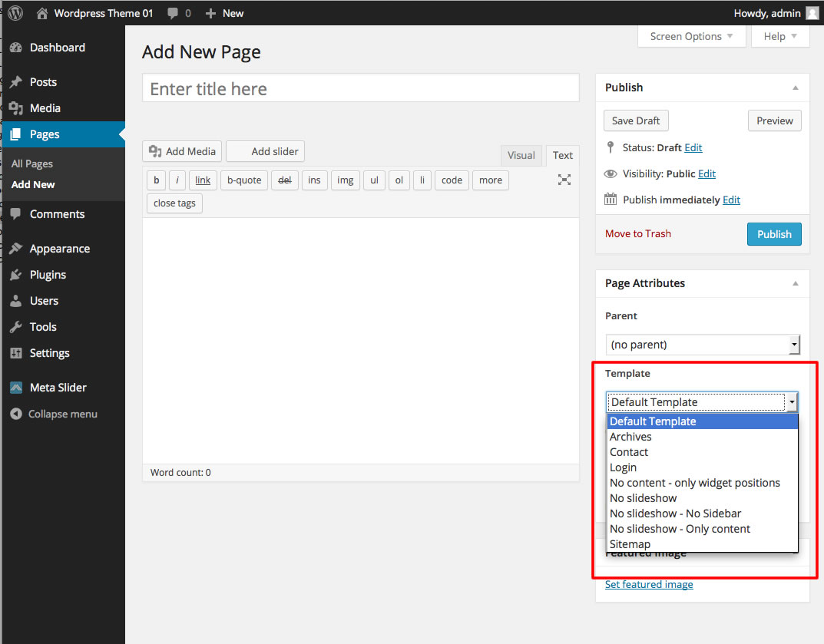824x644 pixels.
Task: Click the pin icon beside Status
Action: click(x=610, y=147)
